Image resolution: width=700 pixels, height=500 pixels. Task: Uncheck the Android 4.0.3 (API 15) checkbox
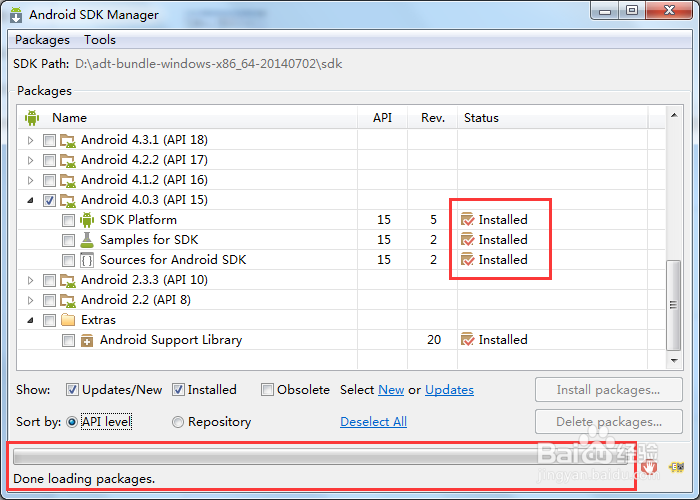click(x=49, y=200)
